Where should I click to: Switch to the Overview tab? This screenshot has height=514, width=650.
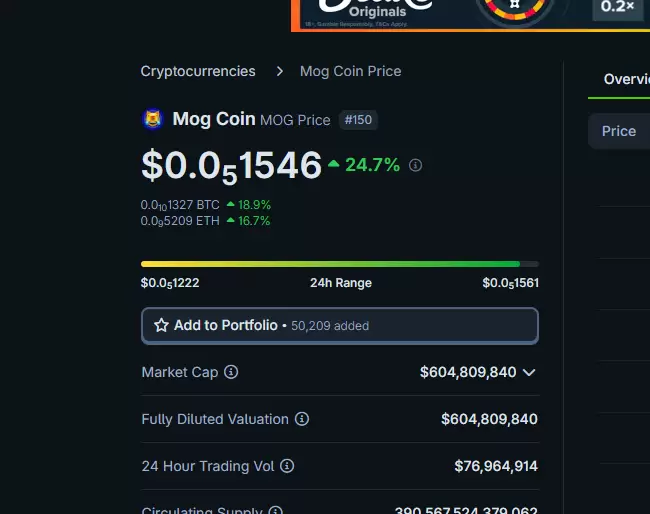click(626, 79)
